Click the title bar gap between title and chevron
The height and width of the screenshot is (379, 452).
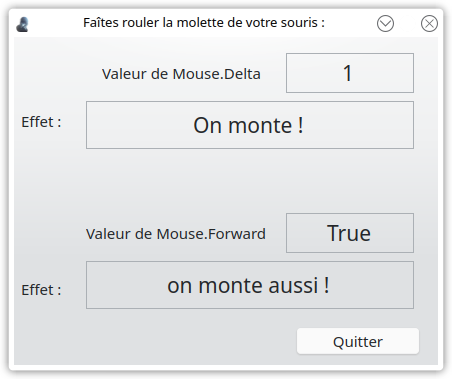(351, 23)
